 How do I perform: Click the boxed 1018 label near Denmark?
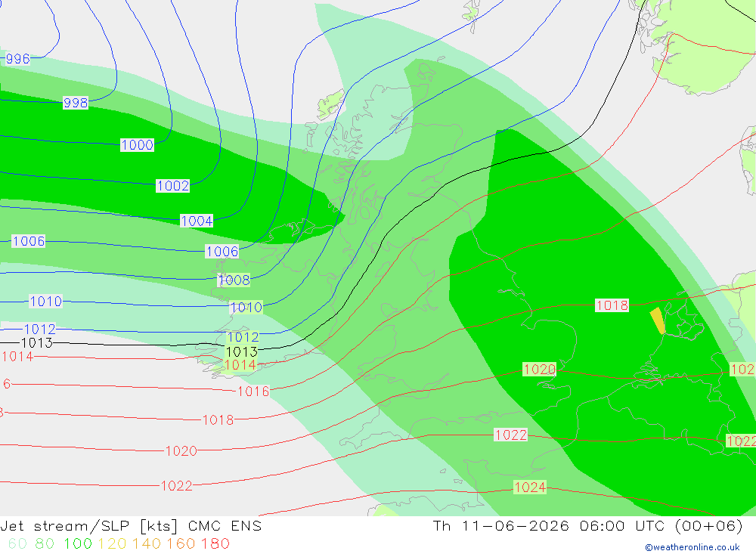612,305
